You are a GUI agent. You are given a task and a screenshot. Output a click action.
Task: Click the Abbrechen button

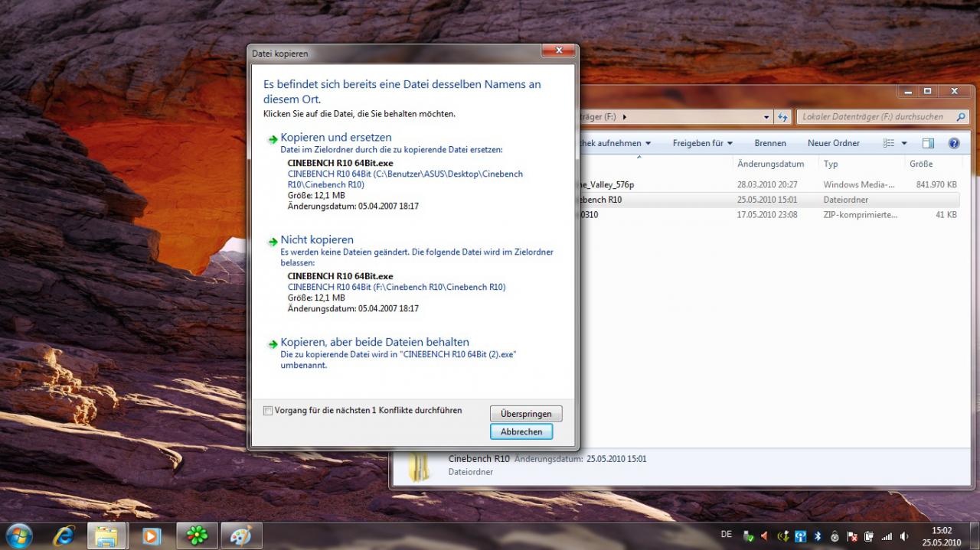521,432
